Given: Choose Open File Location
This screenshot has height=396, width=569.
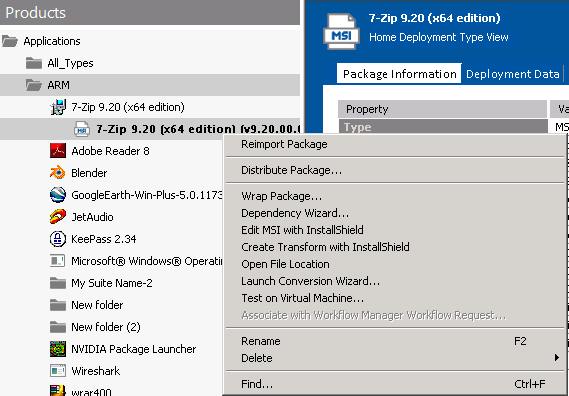Looking at the screenshot, I should click(286, 264).
